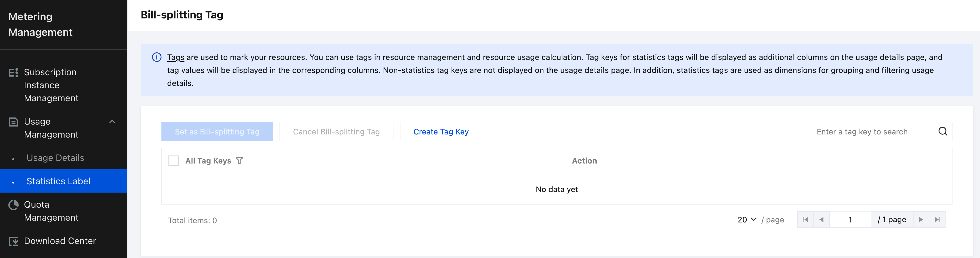Click the Usage Management document icon
This screenshot has width=980, height=258.
tap(13, 122)
